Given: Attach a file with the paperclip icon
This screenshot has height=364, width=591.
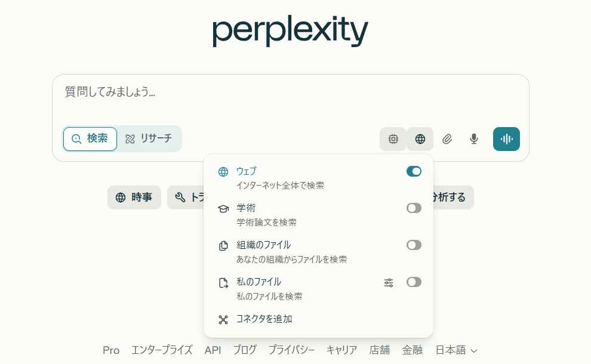Looking at the screenshot, I should click(447, 139).
